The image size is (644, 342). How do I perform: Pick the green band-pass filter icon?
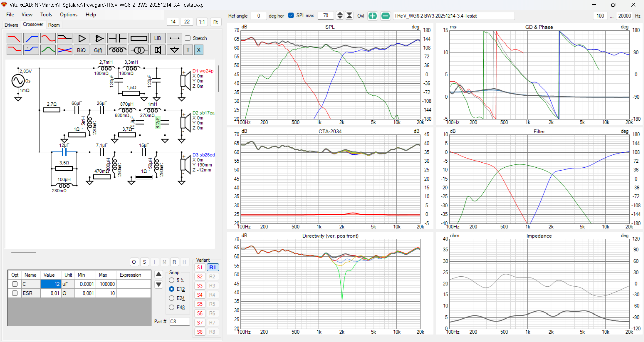point(48,50)
